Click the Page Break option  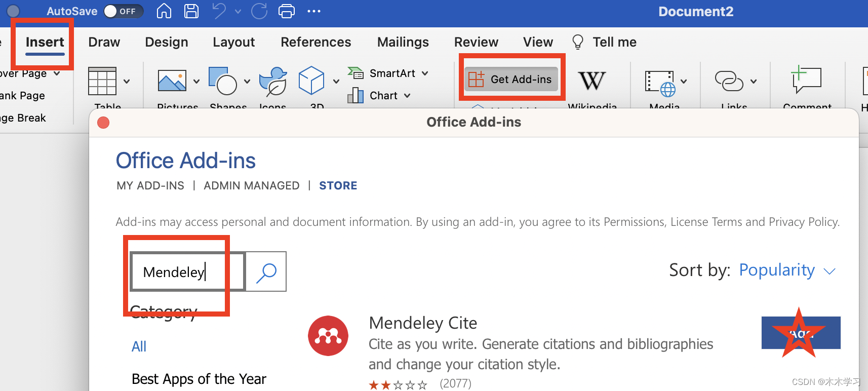pyautogui.click(x=23, y=118)
